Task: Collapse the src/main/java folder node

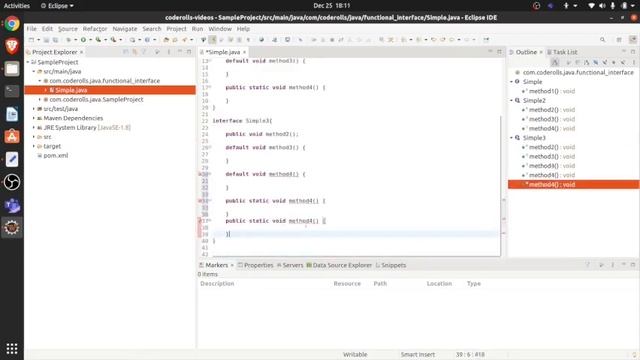Action: (34, 71)
